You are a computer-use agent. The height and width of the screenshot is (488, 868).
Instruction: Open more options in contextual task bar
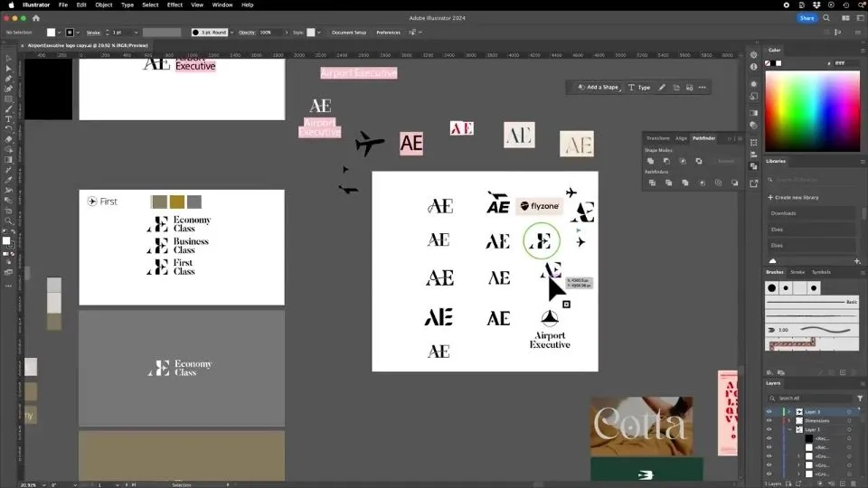tap(703, 88)
